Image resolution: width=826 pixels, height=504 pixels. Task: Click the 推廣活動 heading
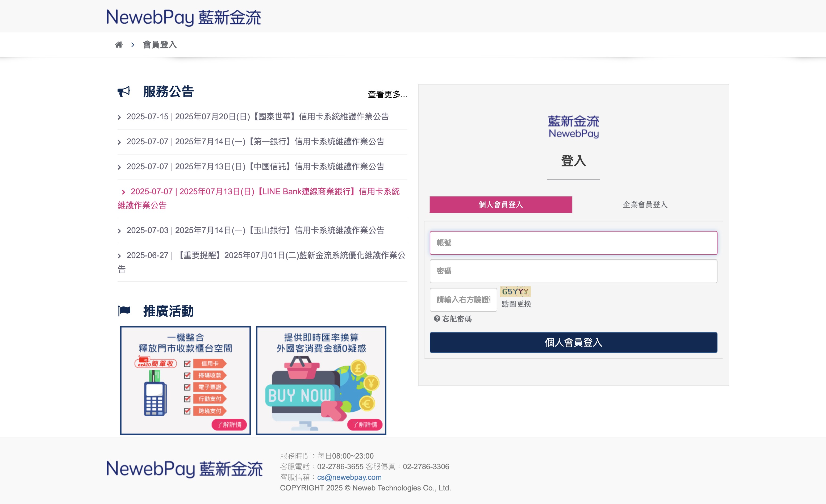click(168, 311)
